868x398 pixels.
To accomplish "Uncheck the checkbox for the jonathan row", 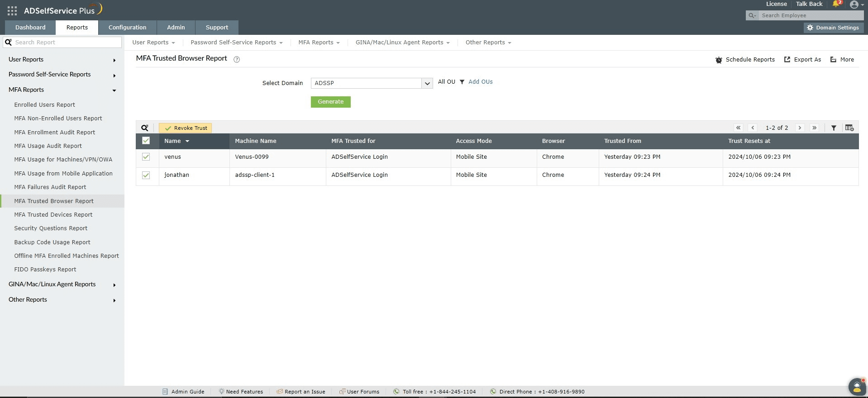I will click(x=146, y=175).
